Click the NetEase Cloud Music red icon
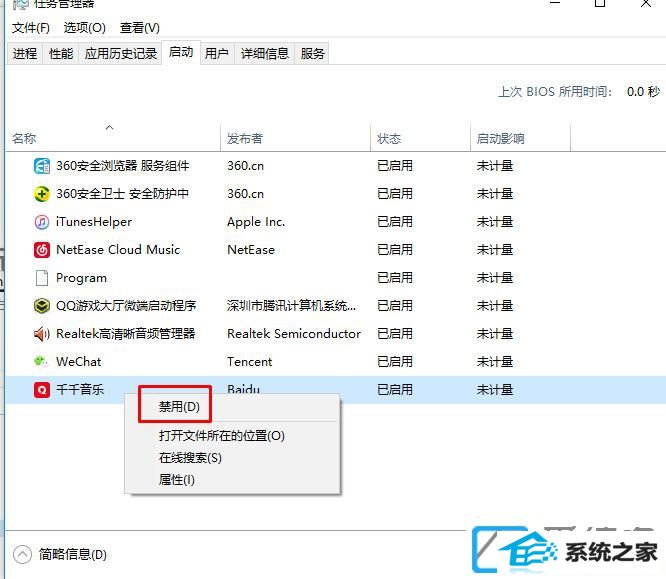666x579 pixels. [42, 250]
